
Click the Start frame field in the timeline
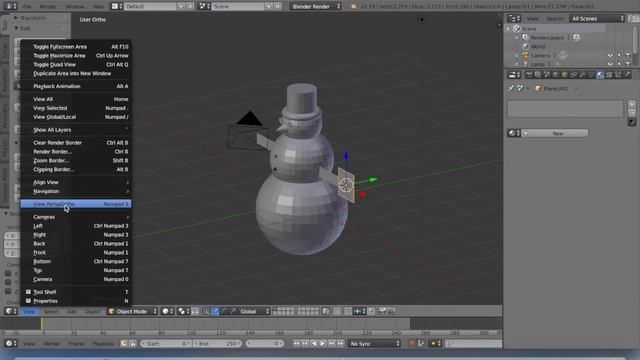tap(166, 344)
